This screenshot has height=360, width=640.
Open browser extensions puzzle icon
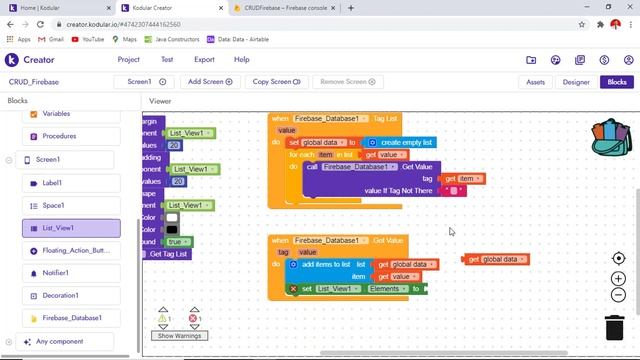(600, 24)
